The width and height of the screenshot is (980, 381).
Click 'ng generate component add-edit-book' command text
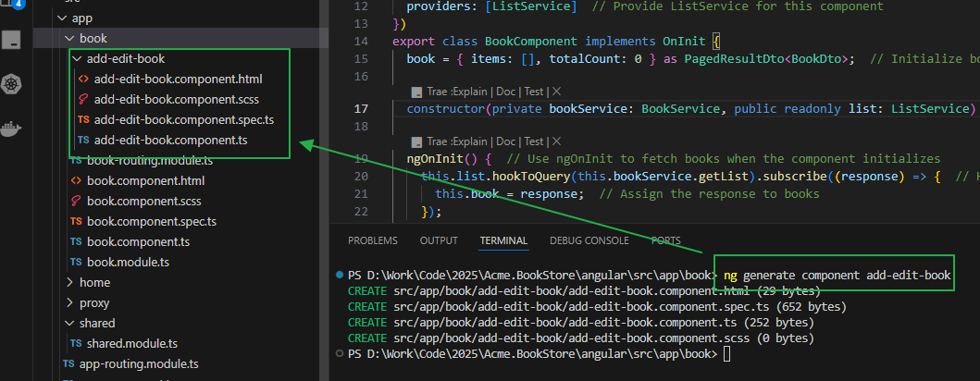coord(837,275)
